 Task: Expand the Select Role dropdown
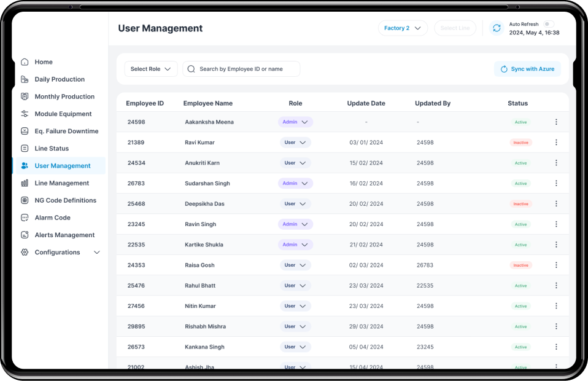151,69
